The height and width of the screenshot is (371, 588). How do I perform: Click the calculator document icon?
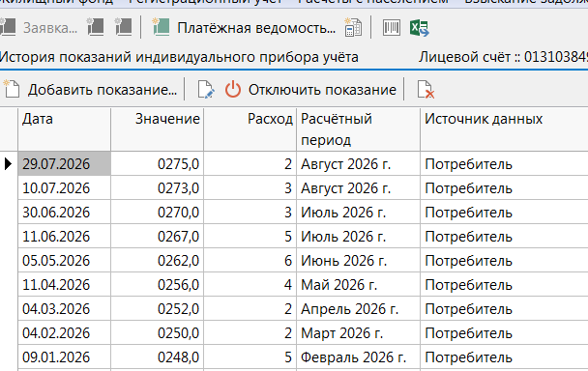[353, 27]
